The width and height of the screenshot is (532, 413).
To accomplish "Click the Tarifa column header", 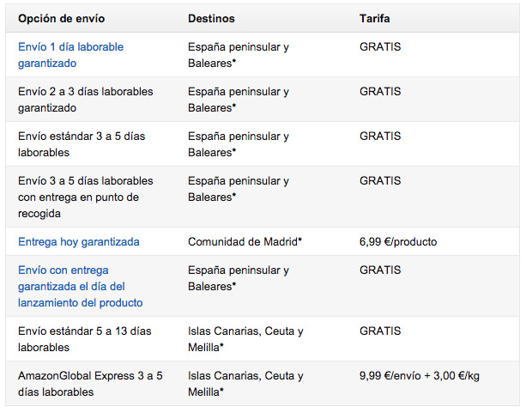I will click(377, 18).
